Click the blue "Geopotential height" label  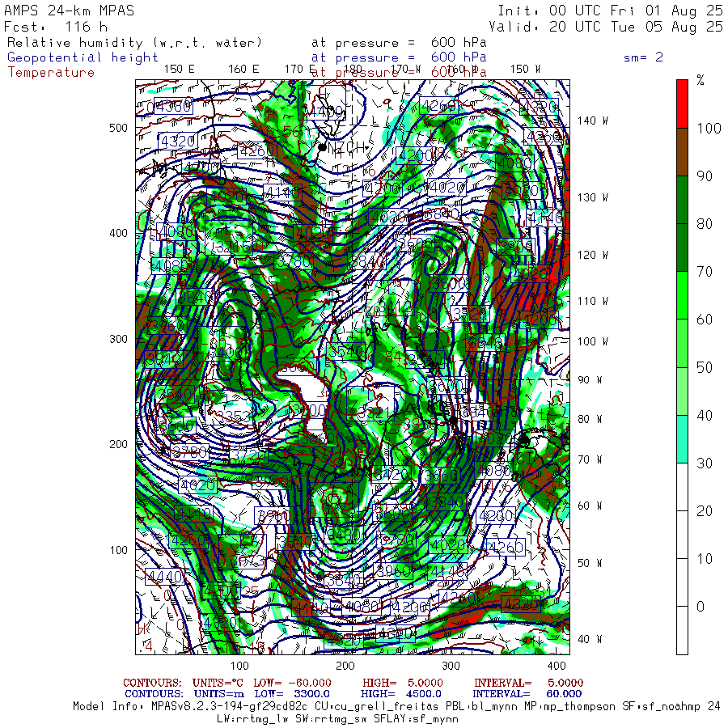coord(83,57)
